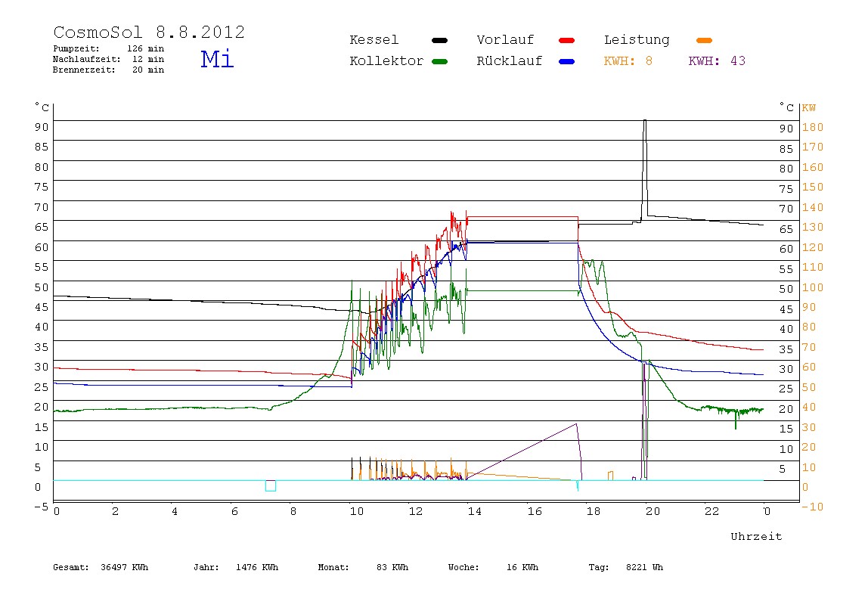The width and height of the screenshot is (868, 614).
Task: Click the orange KW unit label
Action: coord(809,108)
